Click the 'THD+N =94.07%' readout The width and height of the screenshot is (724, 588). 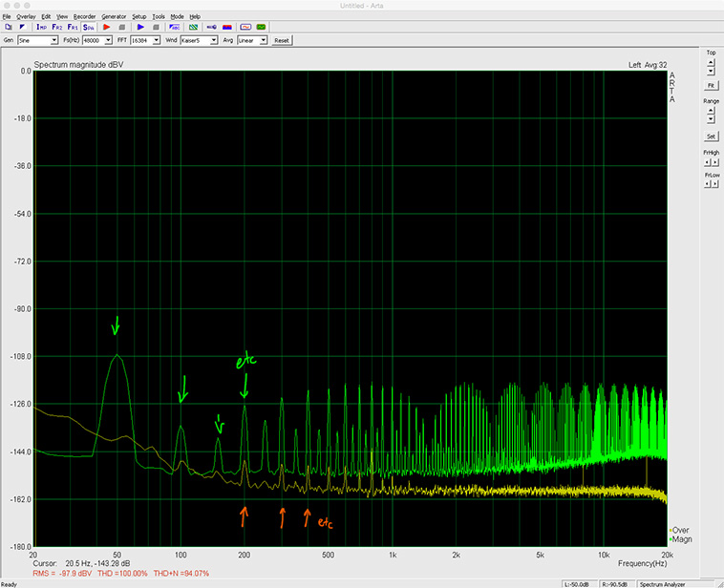pos(181,574)
